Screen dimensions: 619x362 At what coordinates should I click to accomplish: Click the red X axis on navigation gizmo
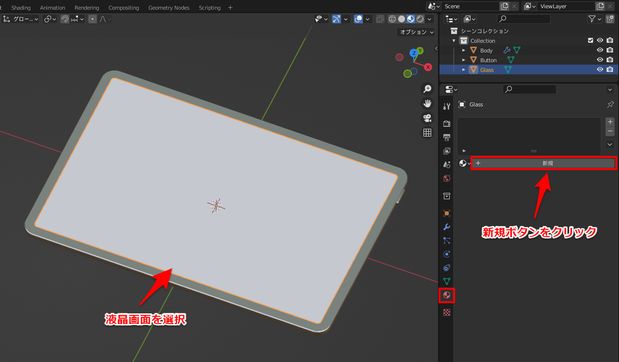pyautogui.click(x=428, y=67)
